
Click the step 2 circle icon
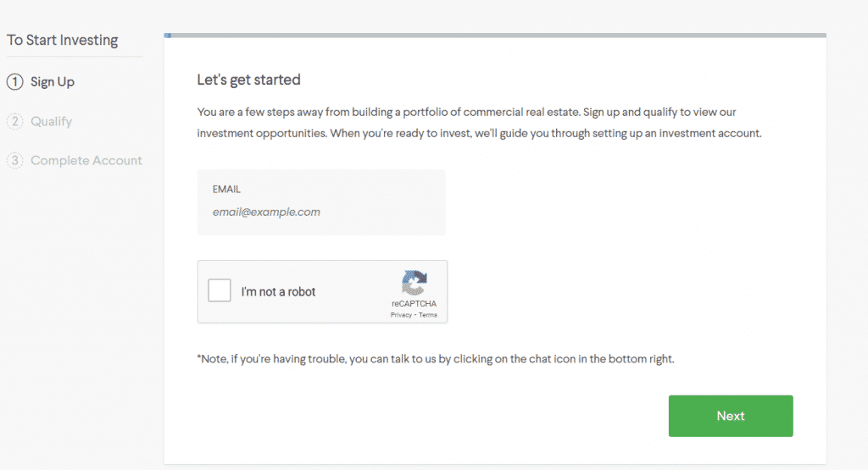[15, 121]
